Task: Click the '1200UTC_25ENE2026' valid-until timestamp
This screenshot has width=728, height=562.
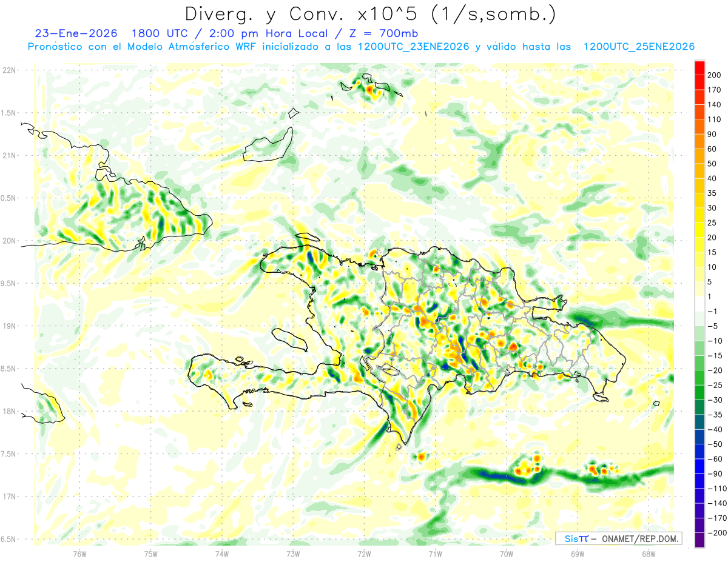Action: (x=639, y=47)
